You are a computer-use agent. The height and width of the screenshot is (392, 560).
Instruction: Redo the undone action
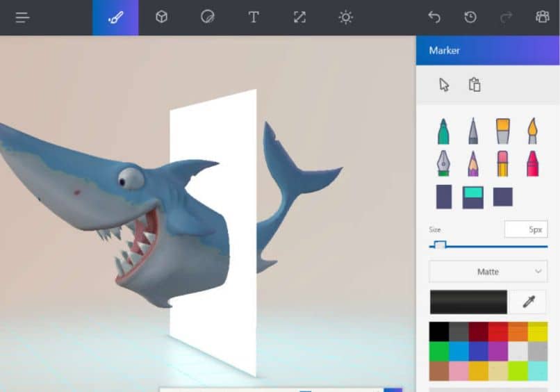coord(507,17)
